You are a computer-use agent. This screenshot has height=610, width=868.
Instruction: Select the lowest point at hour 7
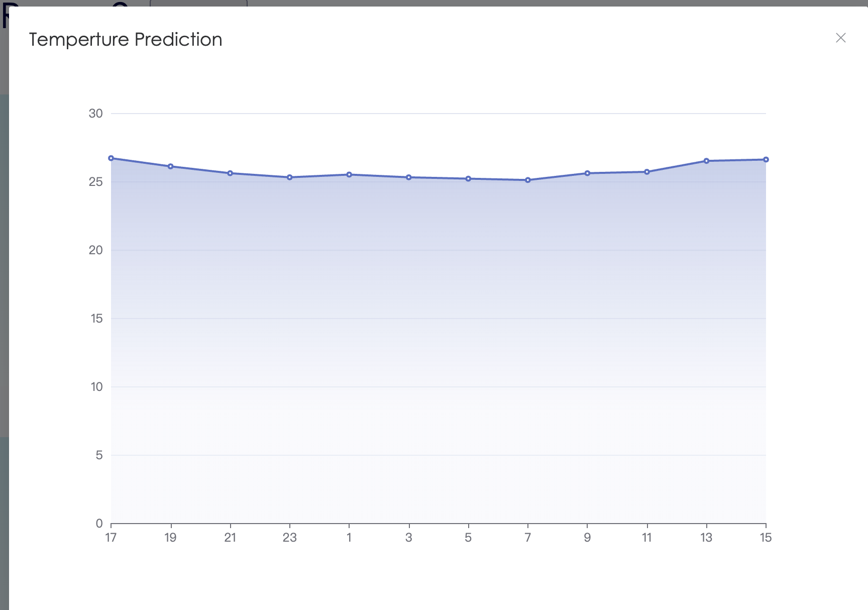pyautogui.click(x=528, y=180)
